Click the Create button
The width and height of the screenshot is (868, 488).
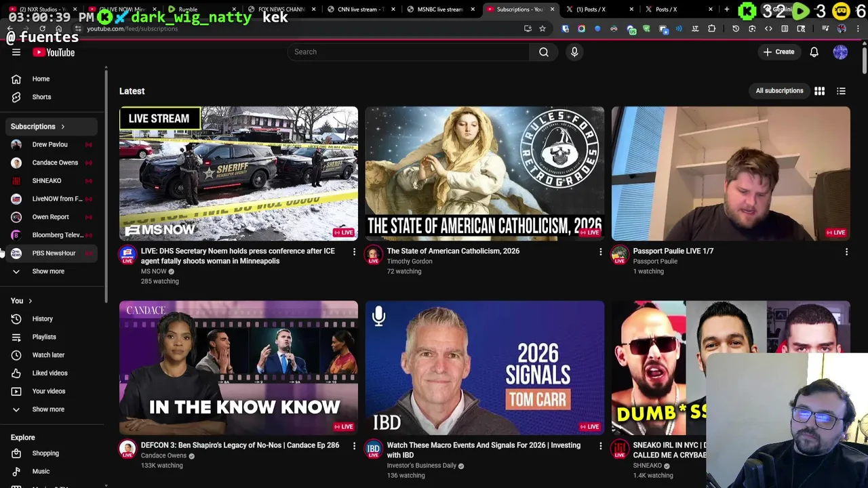click(x=778, y=52)
